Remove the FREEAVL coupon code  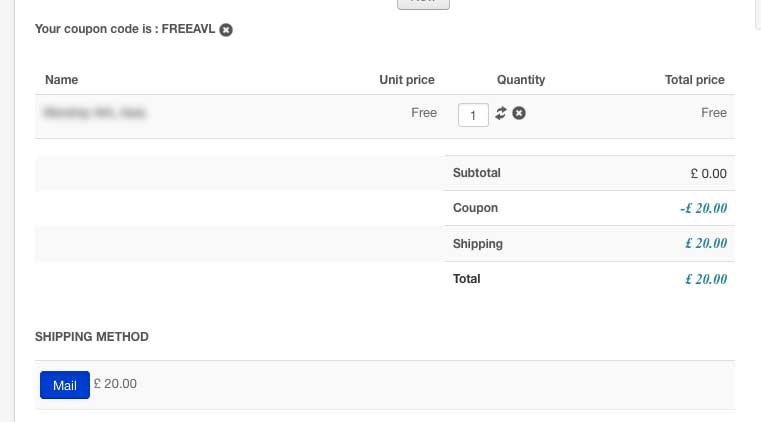pos(226,30)
